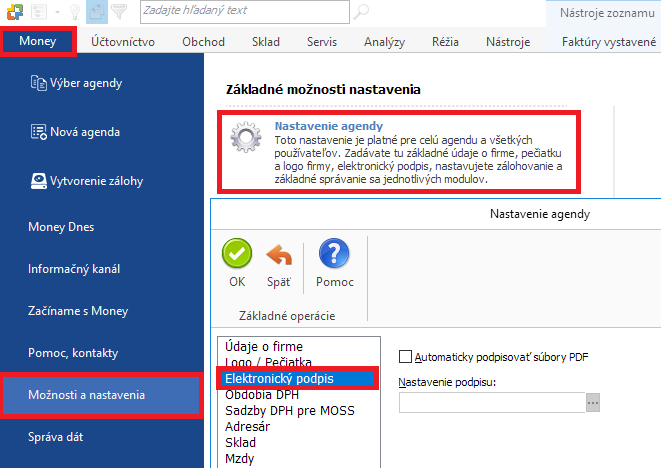Open the Réžia menu
661x468 pixels.
[445, 42]
